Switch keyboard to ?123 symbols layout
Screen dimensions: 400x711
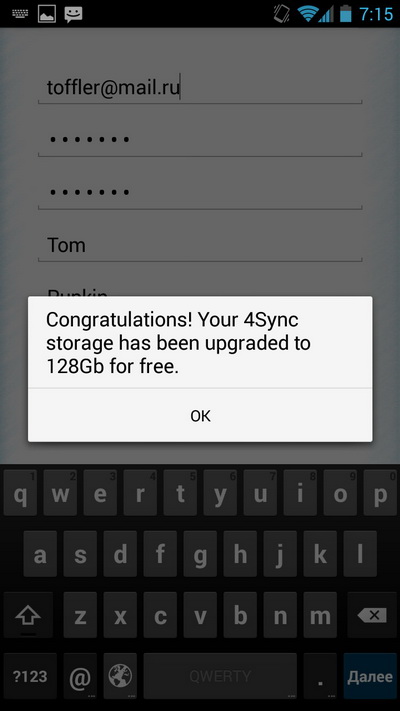tap(30, 677)
